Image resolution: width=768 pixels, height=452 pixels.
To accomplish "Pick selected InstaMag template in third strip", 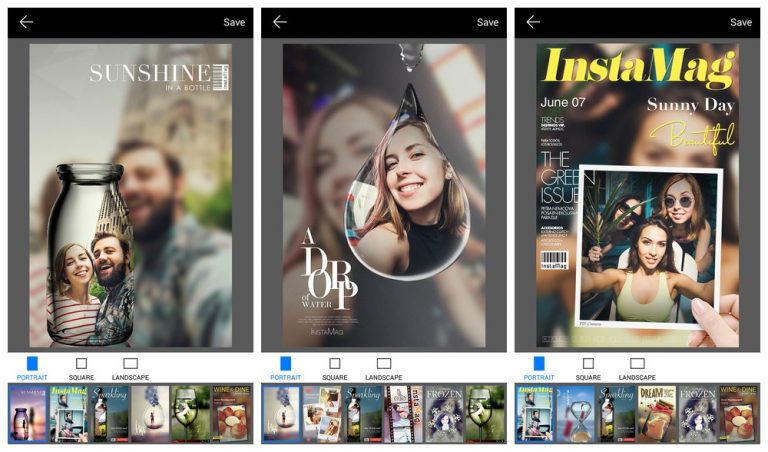I will 534,414.
